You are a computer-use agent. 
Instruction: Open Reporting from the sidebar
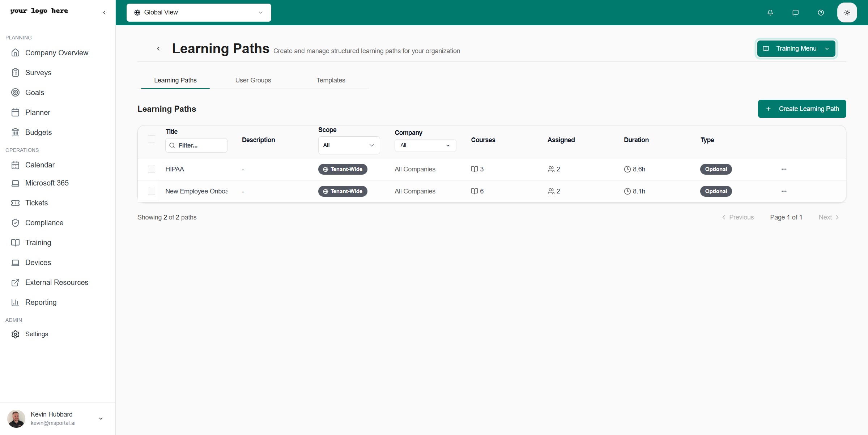(41, 302)
